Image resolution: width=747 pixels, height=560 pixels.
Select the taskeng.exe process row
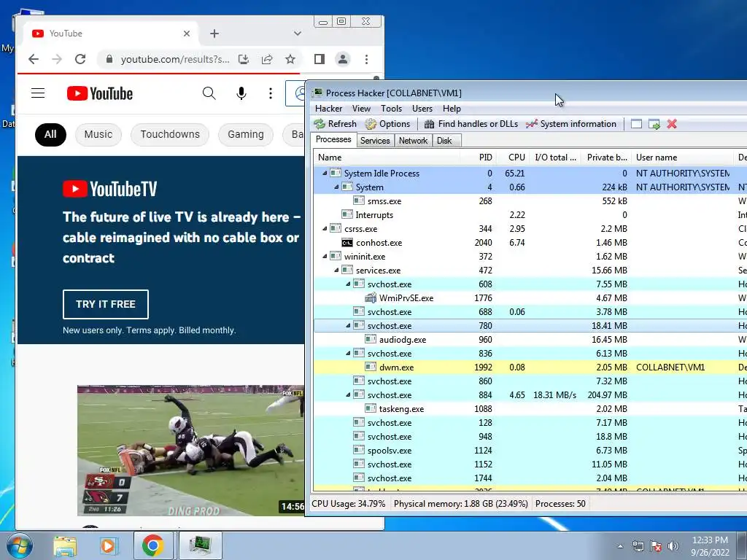pyautogui.click(x=530, y=408)
